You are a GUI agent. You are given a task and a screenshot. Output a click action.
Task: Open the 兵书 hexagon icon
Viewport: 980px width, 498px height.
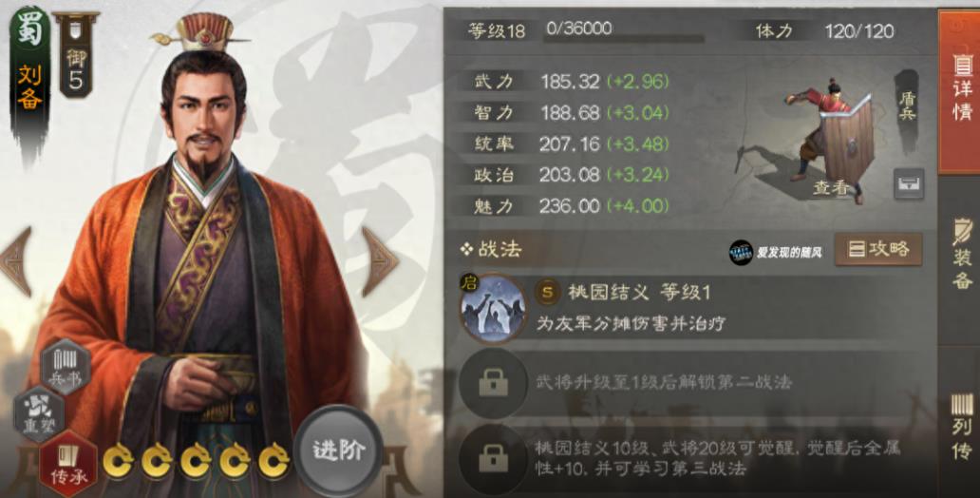(66, 365)
